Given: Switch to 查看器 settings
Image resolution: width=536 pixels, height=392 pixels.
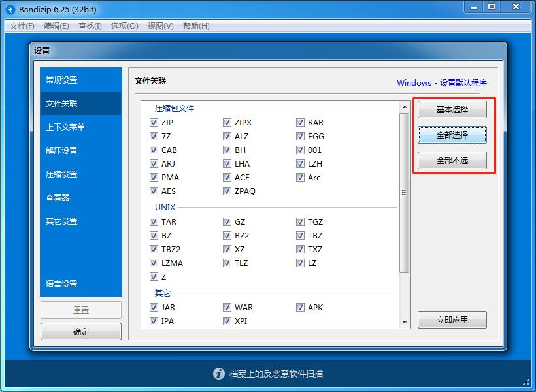Looking at the screenshot, I should (x=81, y=197).
